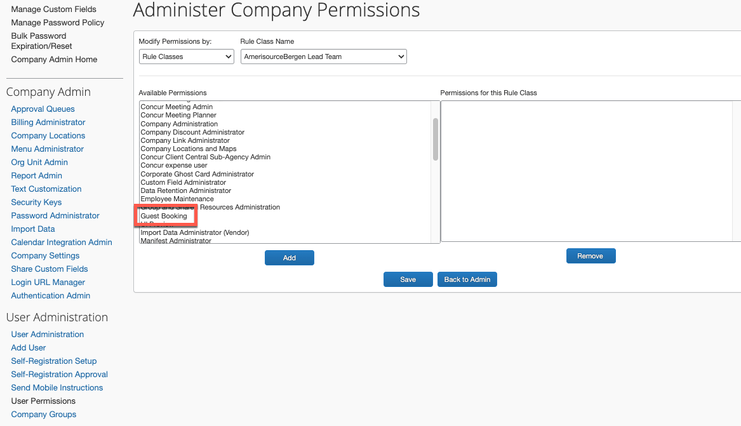Open the Modify Permissions by dropdown

186,57
